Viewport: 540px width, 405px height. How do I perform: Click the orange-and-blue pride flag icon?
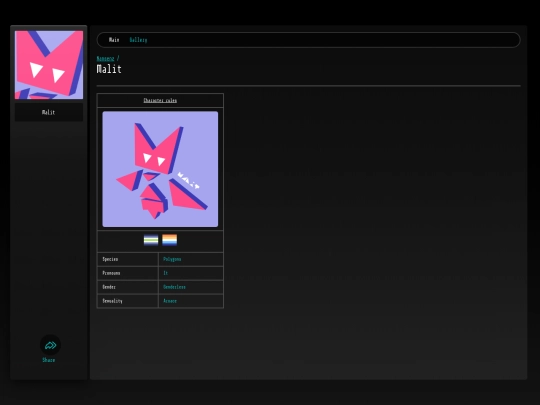tap(169, 240)
